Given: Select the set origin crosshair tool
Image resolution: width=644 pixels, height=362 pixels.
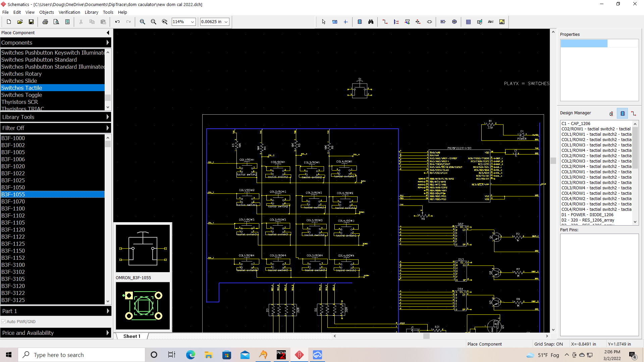Looking at the screenshot, I should coord(346,22).
